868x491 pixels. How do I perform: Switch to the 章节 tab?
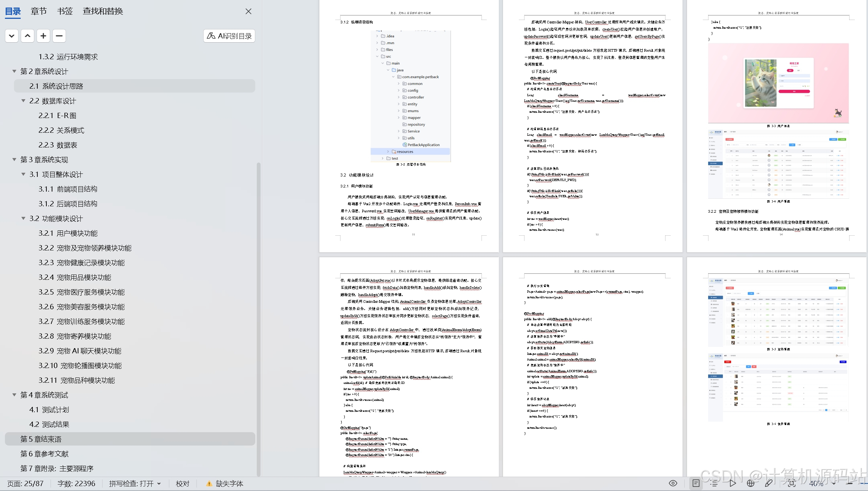39,11
